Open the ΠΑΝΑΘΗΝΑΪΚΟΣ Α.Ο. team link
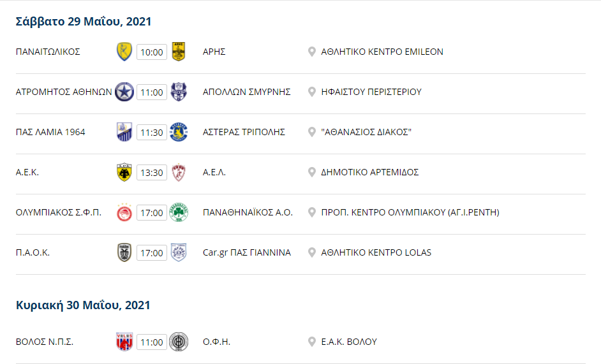The width and height of the screenshot is (601, 364). coord(248,213)
